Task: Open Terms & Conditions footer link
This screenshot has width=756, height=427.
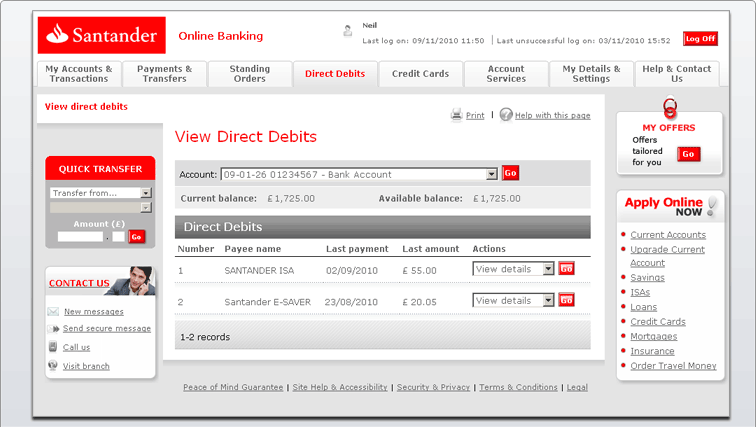Action: coord(518,387)
